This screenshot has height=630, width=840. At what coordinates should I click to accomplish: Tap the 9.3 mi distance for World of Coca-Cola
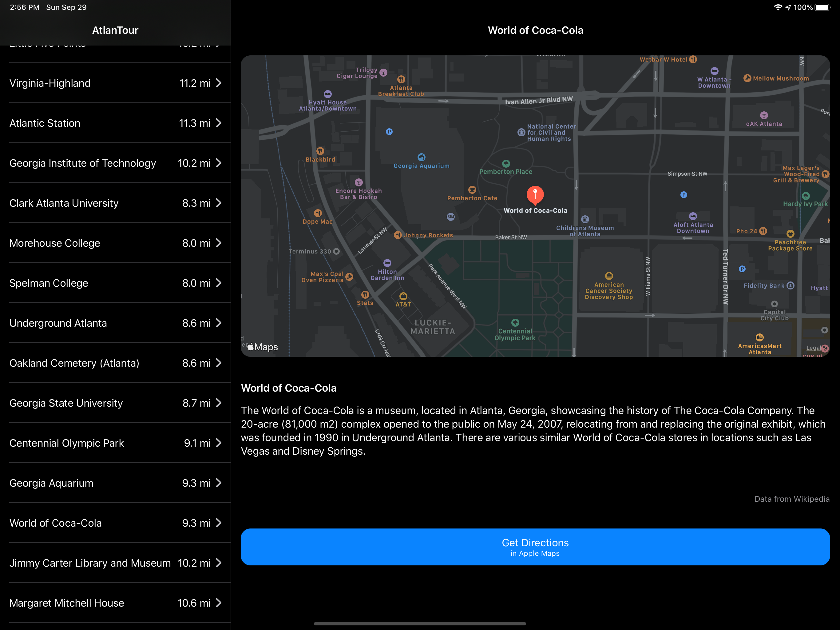click(x=196, y=523)
